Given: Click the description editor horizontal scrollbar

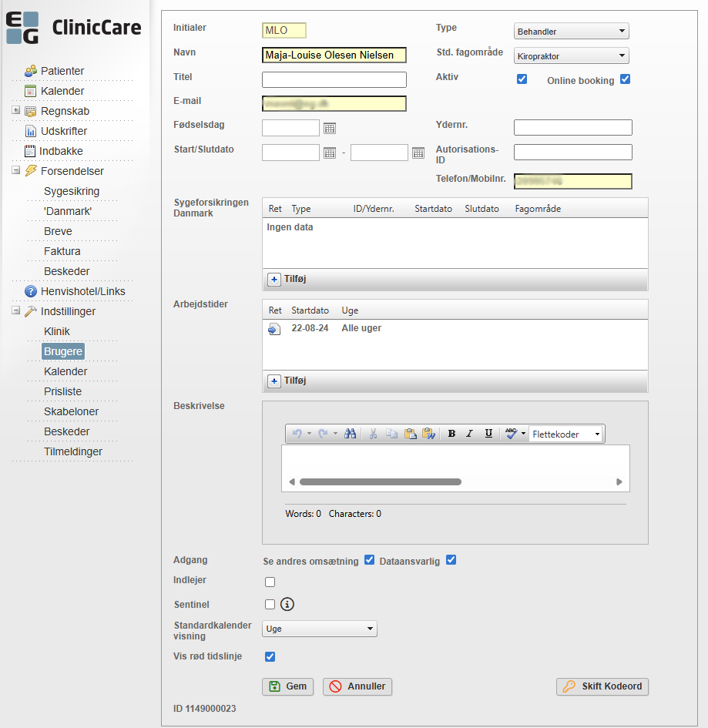Looking at the screenshot, I should (381, 482).
